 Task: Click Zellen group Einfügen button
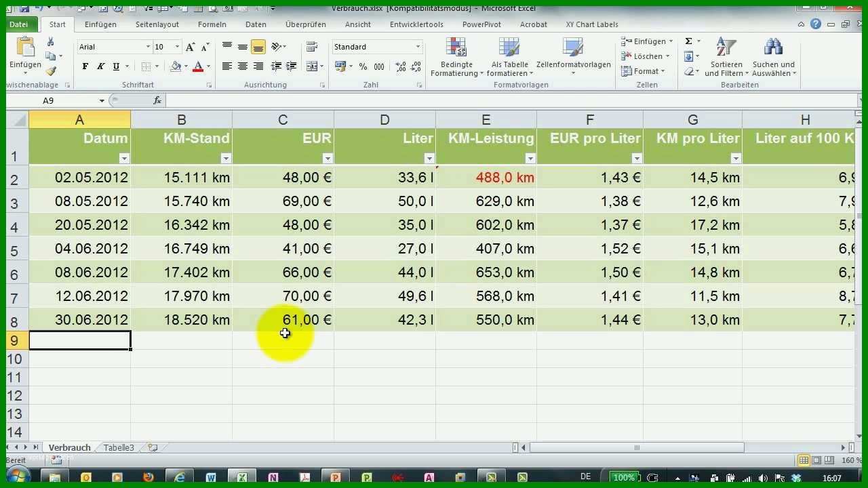[x=648, y=41]
